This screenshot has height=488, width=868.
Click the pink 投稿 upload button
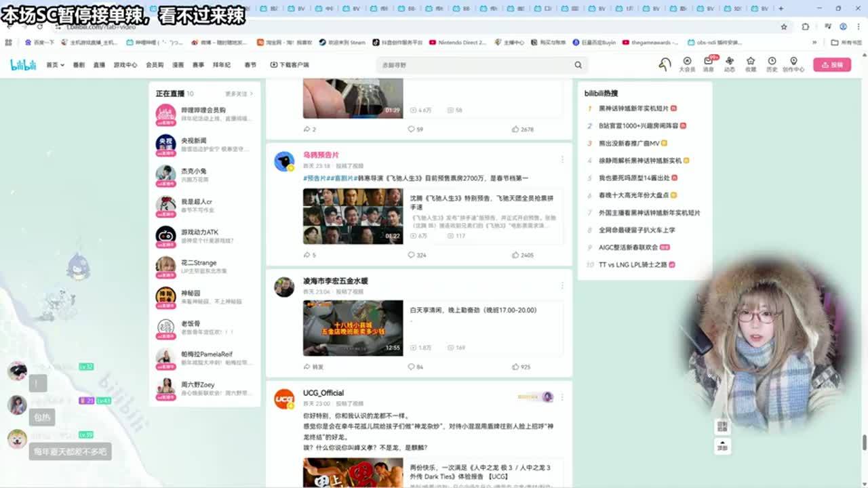click(831, 65)
